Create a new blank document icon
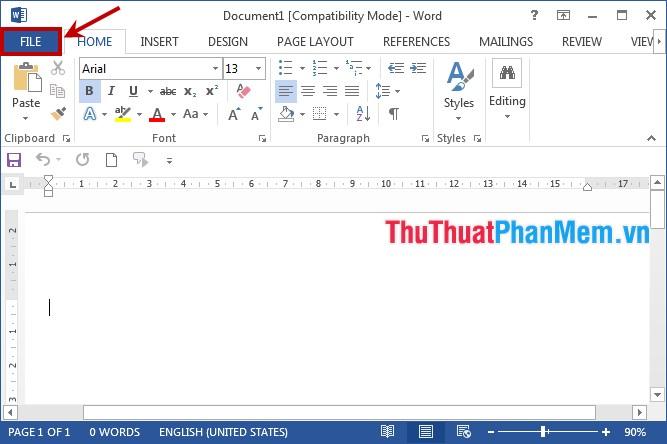667x444 pixels. 111,160
